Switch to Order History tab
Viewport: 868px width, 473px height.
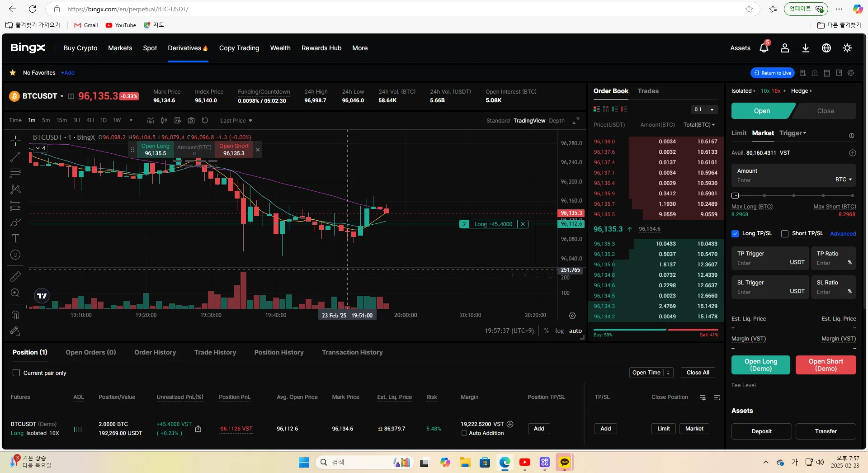pos(155,352)
